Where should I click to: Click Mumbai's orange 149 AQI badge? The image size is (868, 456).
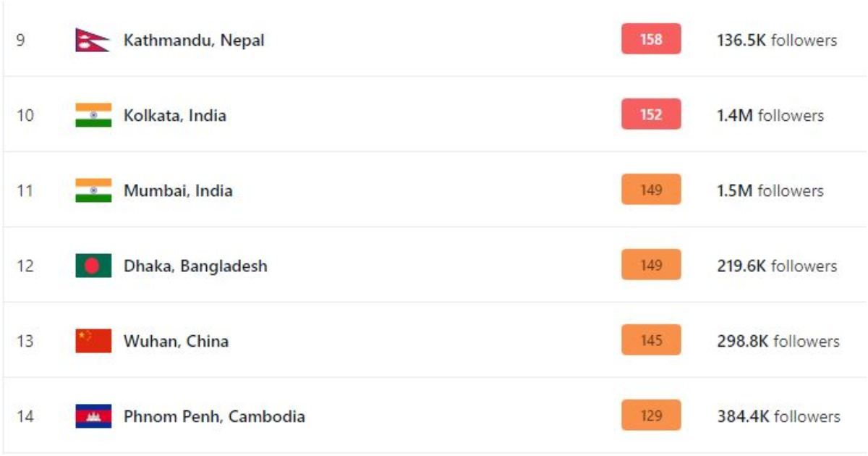click(x=651, y=190)
